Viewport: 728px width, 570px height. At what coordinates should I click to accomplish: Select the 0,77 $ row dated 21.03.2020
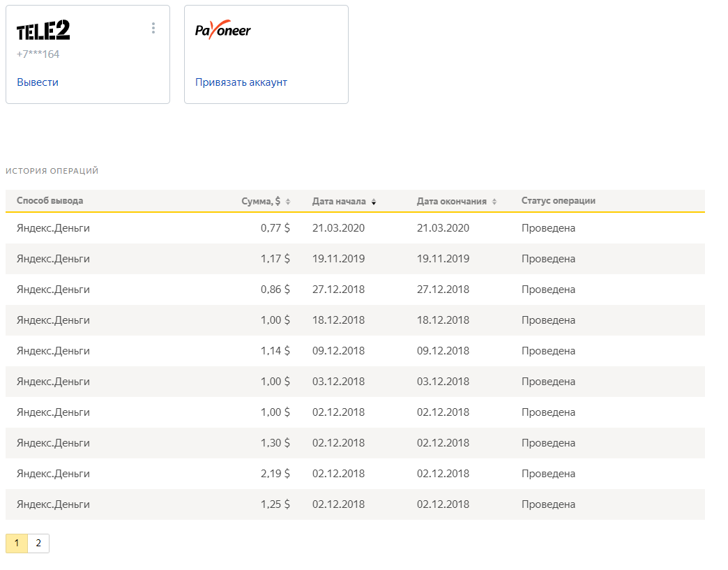point(355,228)
